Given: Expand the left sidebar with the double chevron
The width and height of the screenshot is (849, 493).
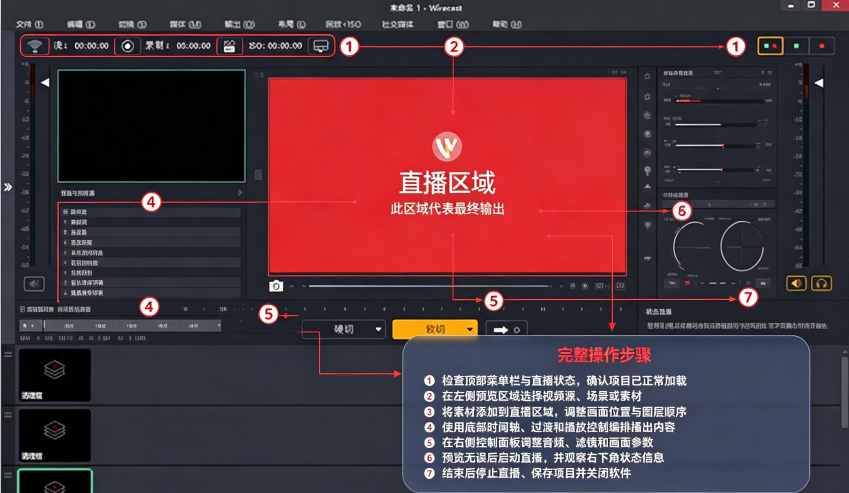Looking at the screenshot, I should (8, 187).
